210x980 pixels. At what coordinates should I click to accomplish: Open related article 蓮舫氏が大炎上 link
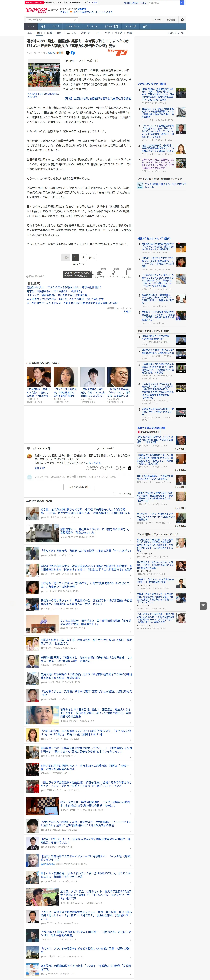coord(64,288)
